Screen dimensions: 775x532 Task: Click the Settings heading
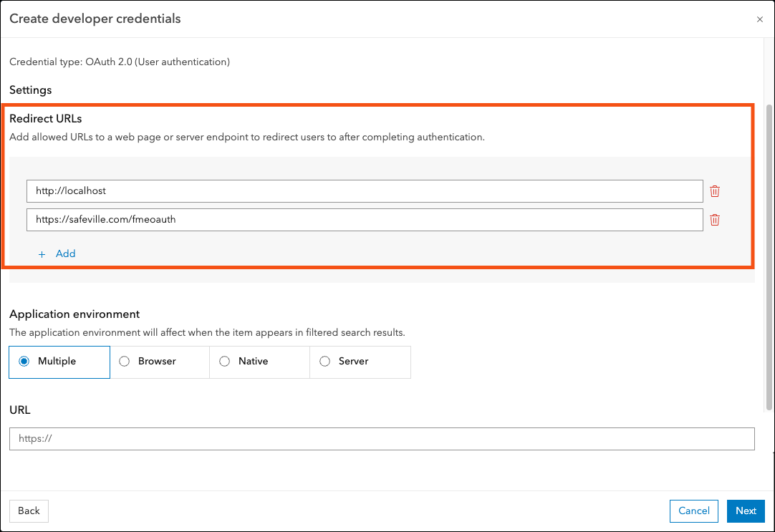pos(31,90)
